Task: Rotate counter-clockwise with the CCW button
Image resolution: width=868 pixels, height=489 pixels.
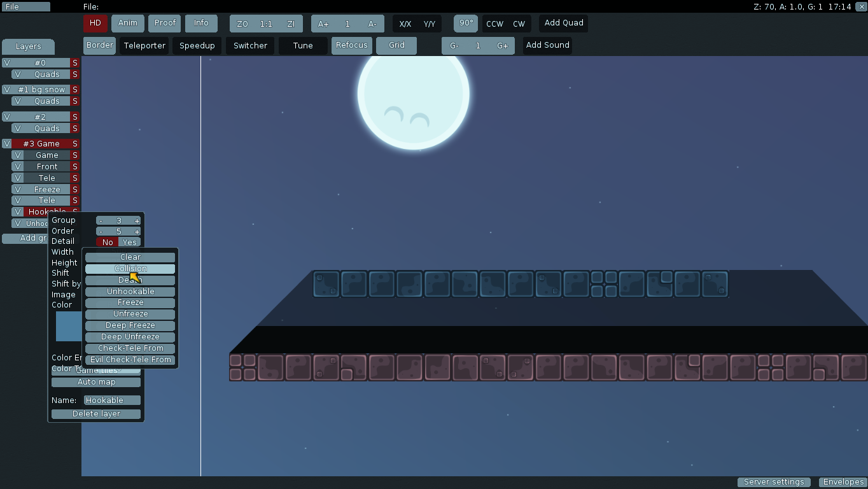Action: point(494,24)
